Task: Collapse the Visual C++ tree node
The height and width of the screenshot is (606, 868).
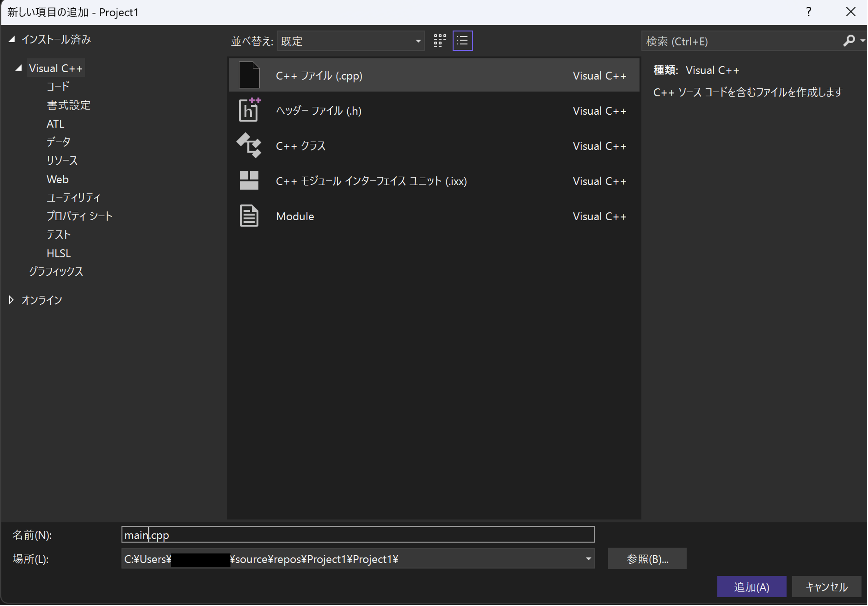Action: tap(19, 68)
